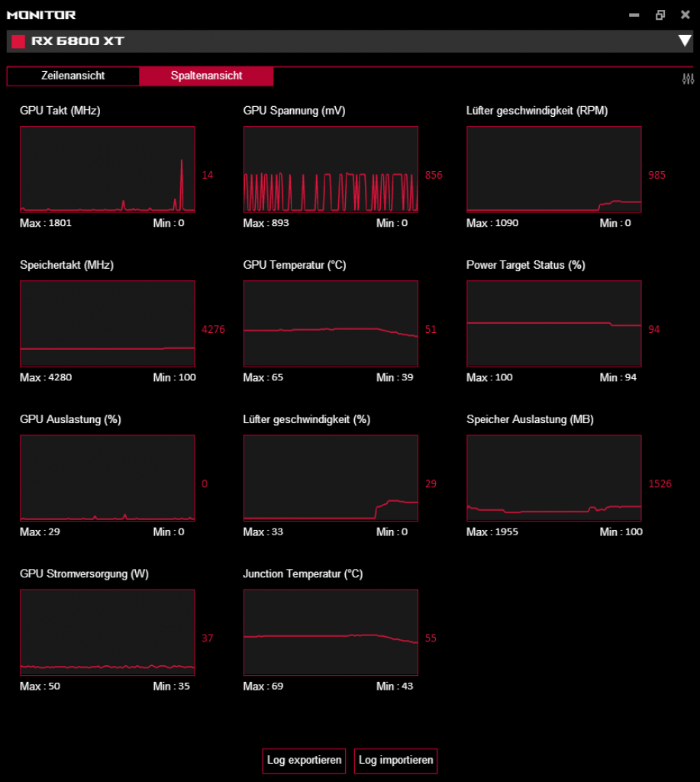This screenshot has width=700, height=782.
Task: Click the current memory clock value 4276
Action: click(x=214, y=330)
